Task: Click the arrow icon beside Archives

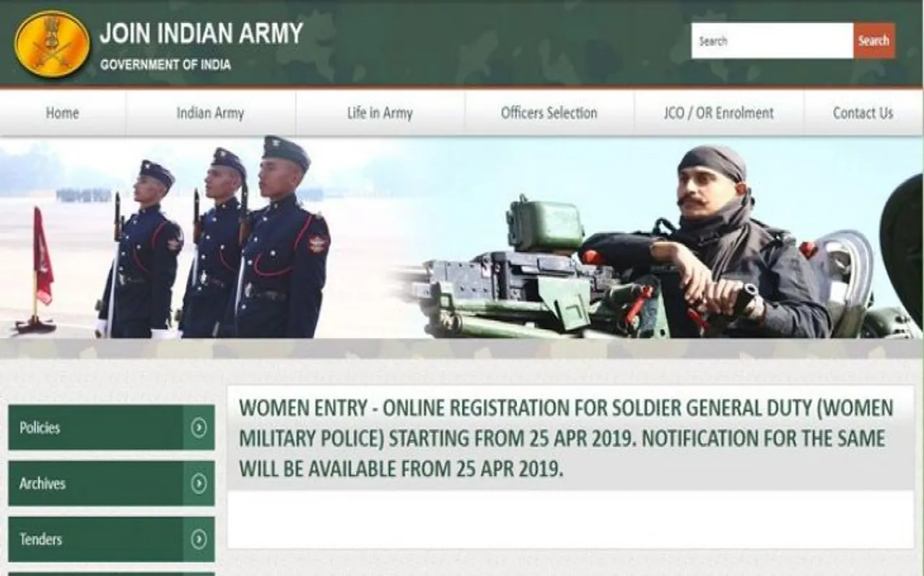Action: coord(199,483)
